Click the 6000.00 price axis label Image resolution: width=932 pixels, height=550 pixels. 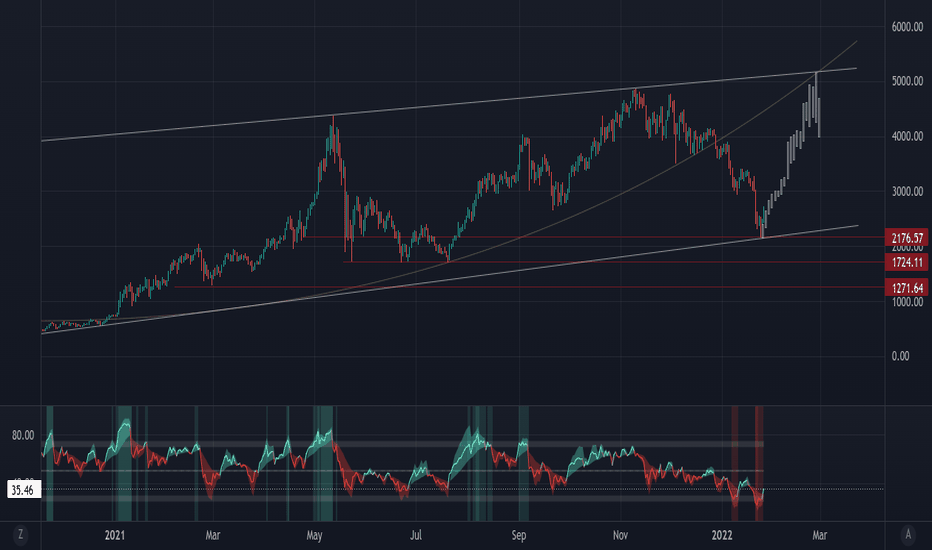coord(907,27)
